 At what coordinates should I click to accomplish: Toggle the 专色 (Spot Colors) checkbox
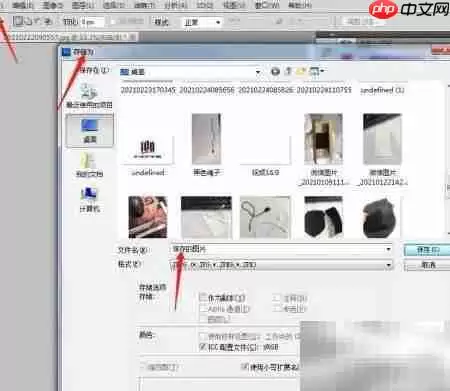point(276,308)
